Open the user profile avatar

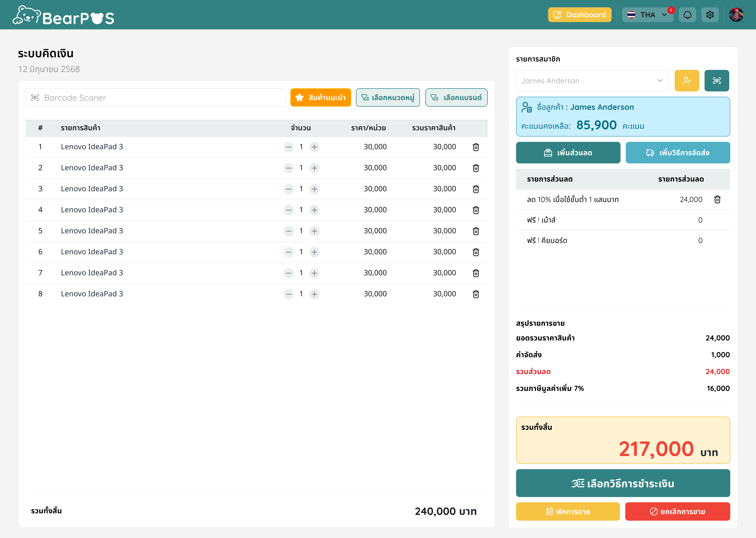[736, 15]
